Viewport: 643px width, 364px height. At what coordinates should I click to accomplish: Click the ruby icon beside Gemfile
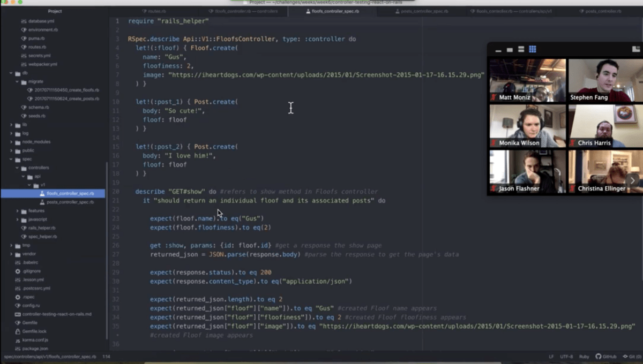coord(18,323)
